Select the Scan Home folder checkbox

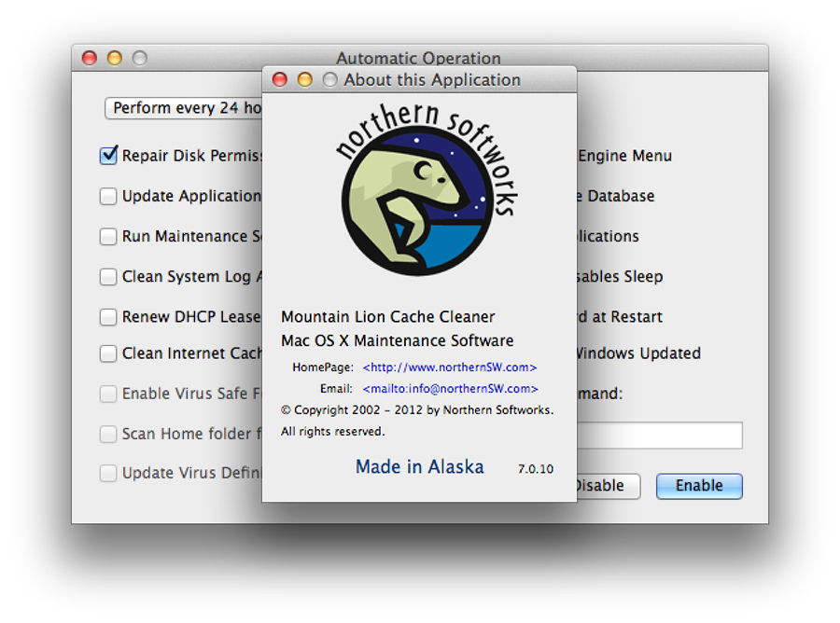pyautogui.click(x=108, y=434)
